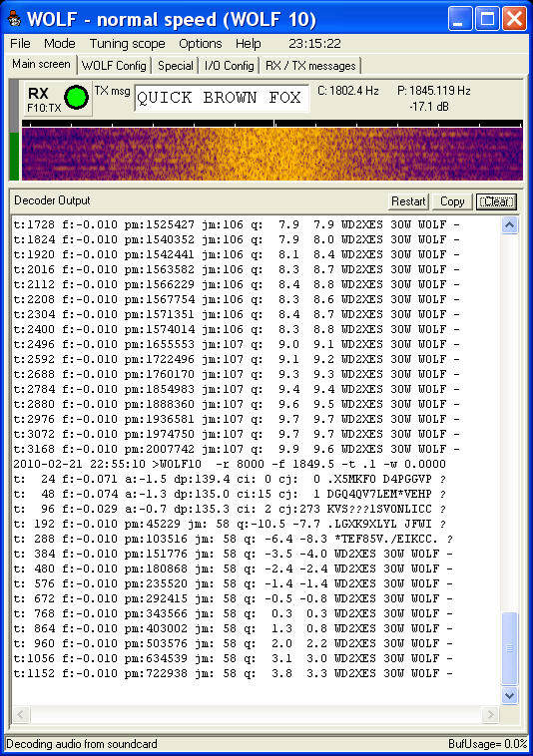
Task: Click the -17.1 dB level readout
Action: (429, 106)
